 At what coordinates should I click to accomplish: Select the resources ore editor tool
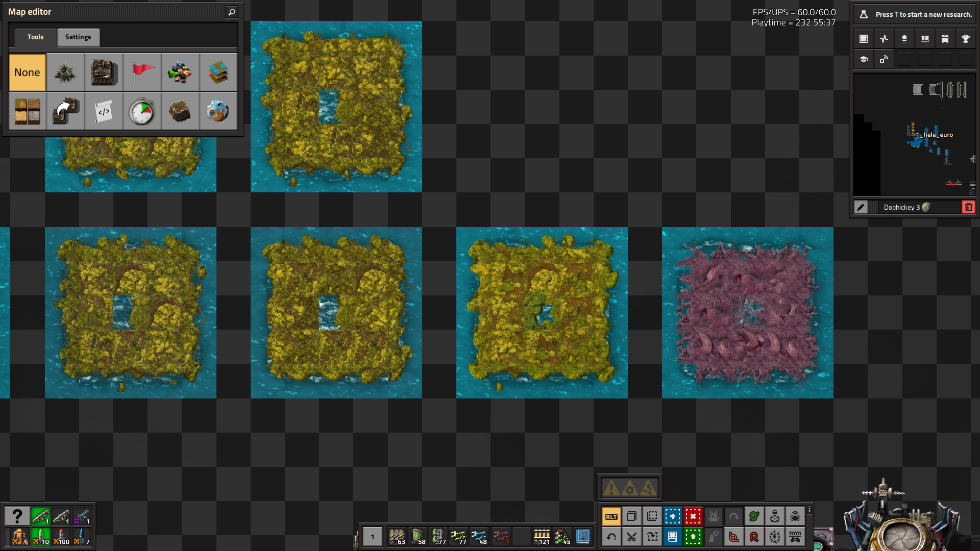[x=180, y=72]
